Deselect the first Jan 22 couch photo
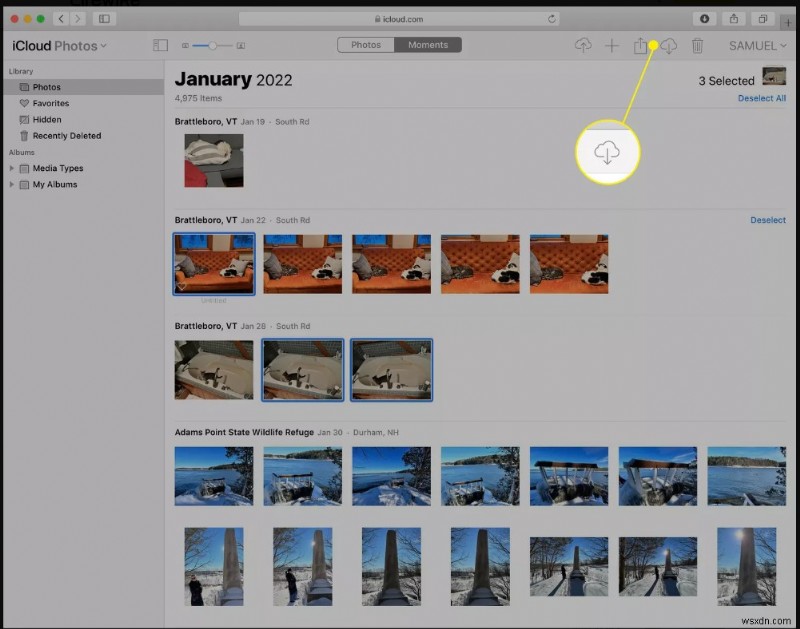Viewport: 800px width, 629px height. coord(214,264)
